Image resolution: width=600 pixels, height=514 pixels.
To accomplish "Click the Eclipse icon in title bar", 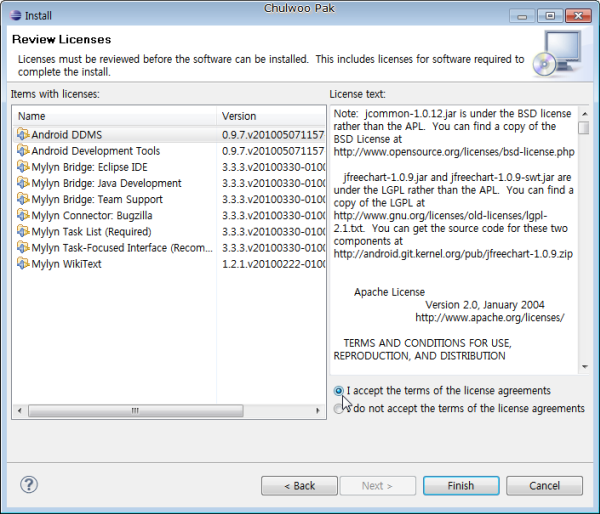I will pos(16,15).
